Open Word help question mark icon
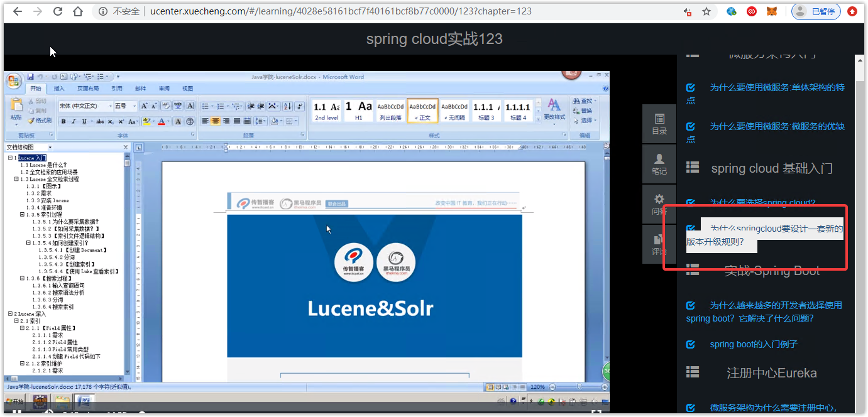The height and width of the screenshot is (417, 868). tap(605, 89)
